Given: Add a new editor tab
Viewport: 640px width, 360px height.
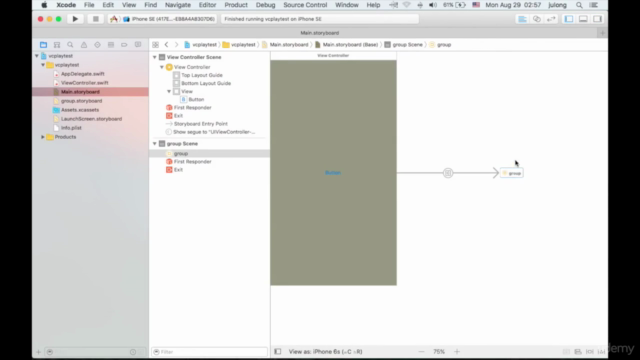Looking at the screenshot, I should tap(602, 33).
